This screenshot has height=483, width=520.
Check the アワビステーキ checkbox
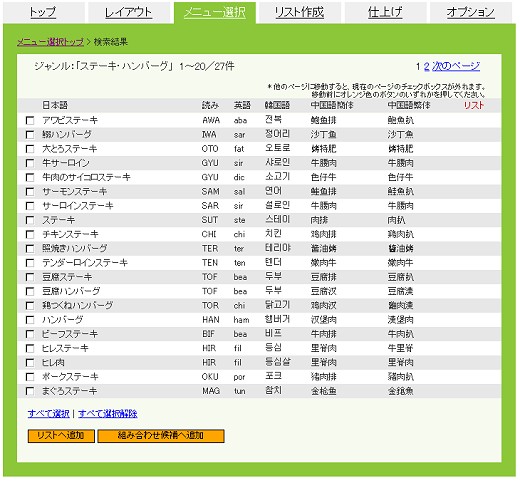[x=30, y=120]
